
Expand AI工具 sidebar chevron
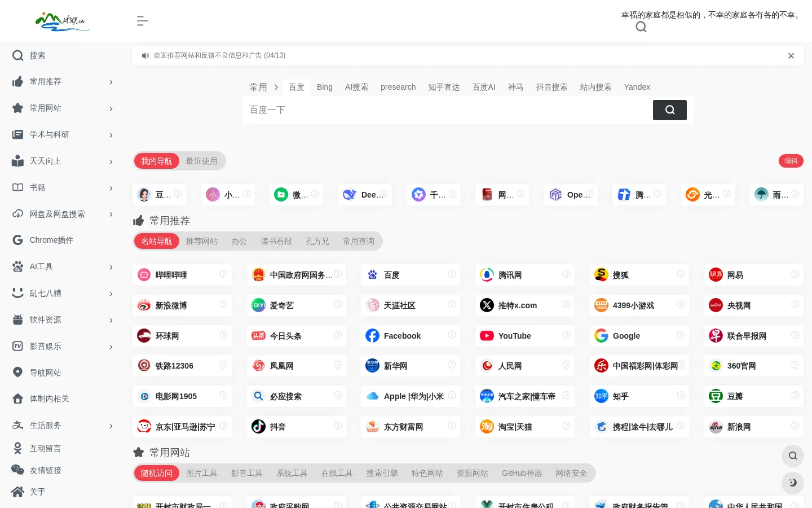tap(111, 268)
